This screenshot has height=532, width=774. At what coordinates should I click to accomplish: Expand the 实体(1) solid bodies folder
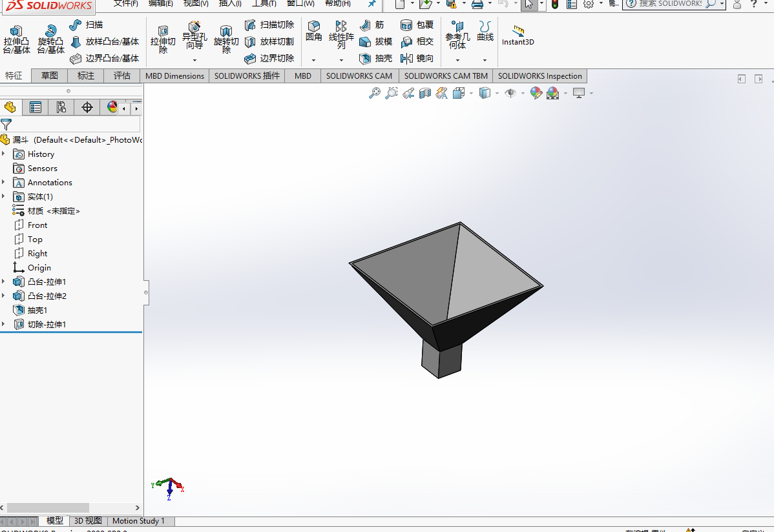[x=3, y=196]
